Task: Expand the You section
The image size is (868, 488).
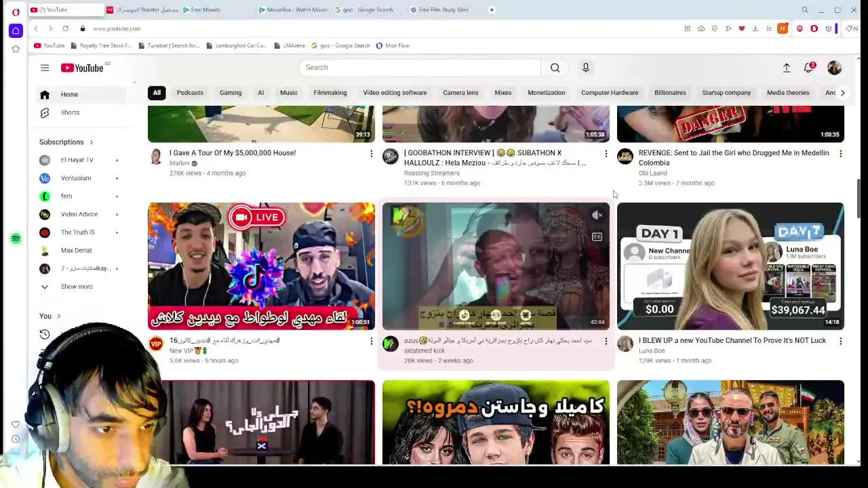Action: (x=50, y=316)
